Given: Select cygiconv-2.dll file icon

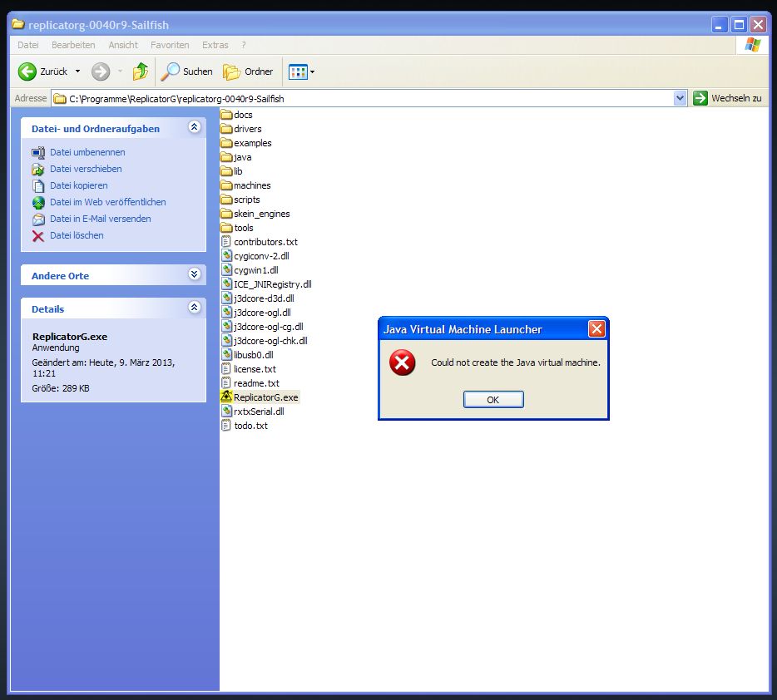Looking at the screenshot, I should pyautogui.click(x=226, y=256).
